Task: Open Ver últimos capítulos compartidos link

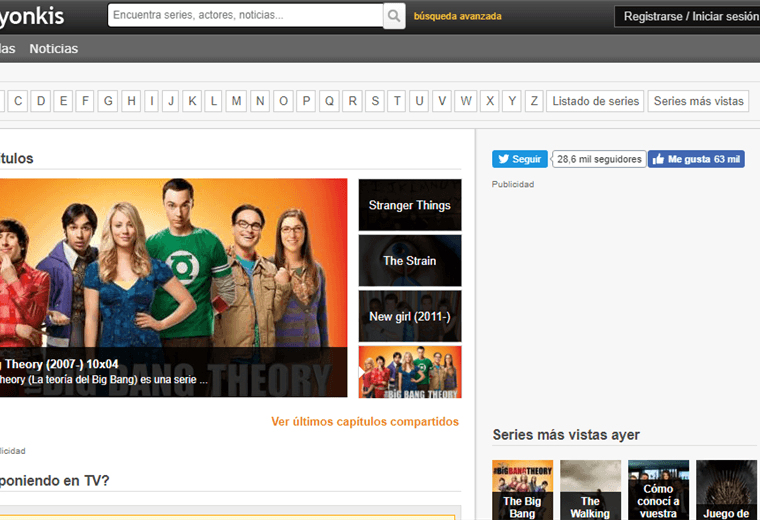Action: click(x=365, y=422)
